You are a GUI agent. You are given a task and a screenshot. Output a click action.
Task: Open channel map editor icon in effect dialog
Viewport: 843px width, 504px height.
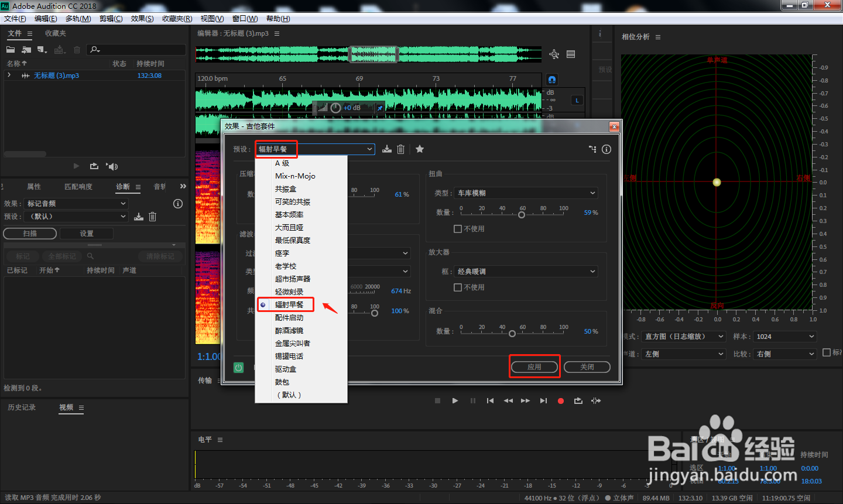point(592,149)
